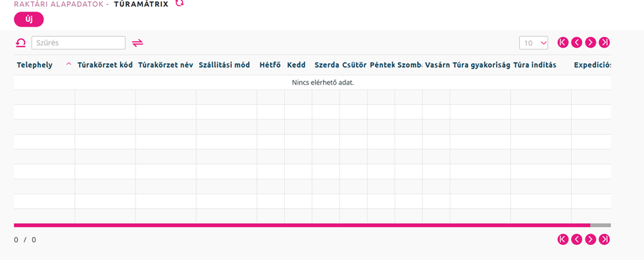
Task: Reset filter with the undo arrow icon
Action: (20, 43)
